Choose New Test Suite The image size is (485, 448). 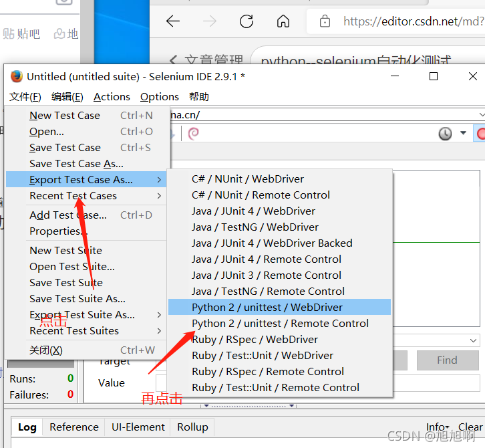tap(86, 251)
